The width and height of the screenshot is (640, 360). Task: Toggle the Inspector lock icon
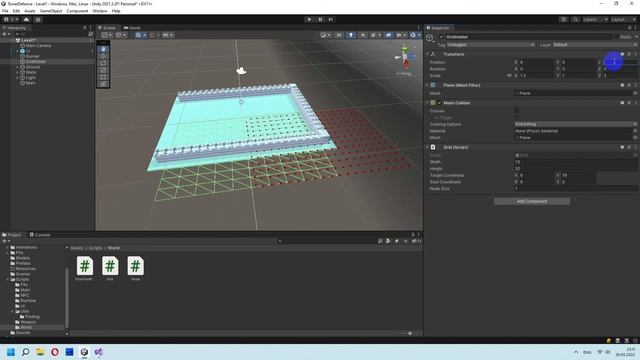(x=629, y=28)
